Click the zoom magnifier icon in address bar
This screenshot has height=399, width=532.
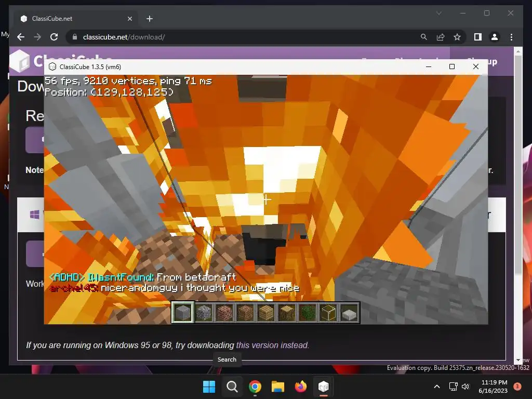424,37
